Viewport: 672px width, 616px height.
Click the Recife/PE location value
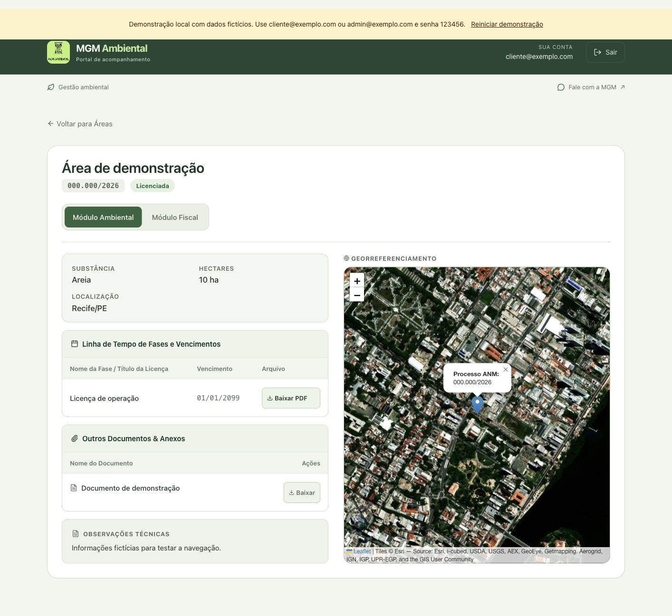tap(89, 308)
